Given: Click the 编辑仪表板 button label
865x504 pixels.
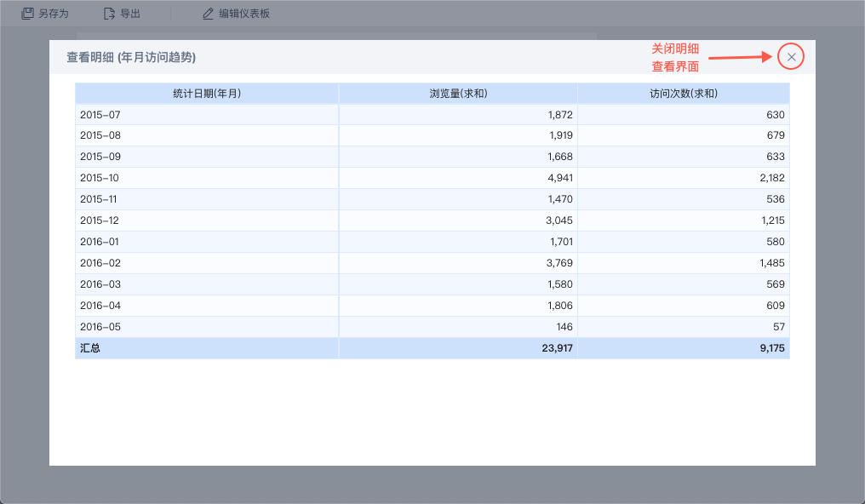Looking at the screenshot, I should (244, 14).
